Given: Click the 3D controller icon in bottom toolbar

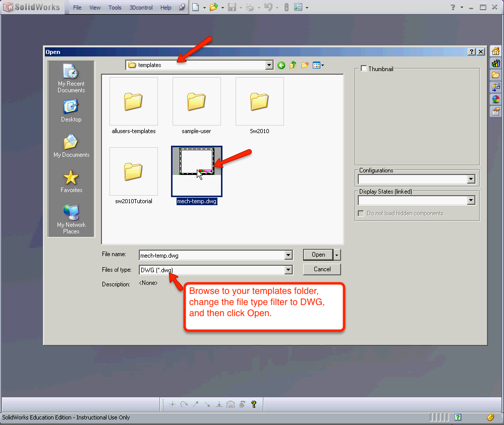Looking at the screenshot, I should (231, 404).
